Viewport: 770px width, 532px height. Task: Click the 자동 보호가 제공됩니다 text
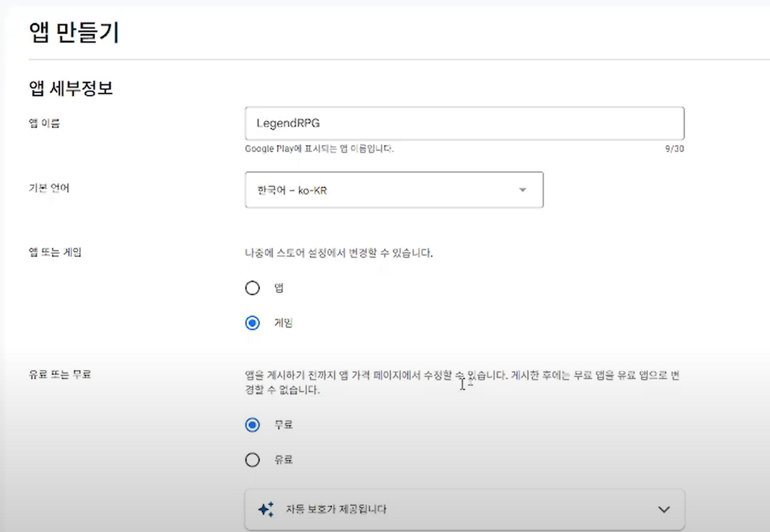point(336,509)
